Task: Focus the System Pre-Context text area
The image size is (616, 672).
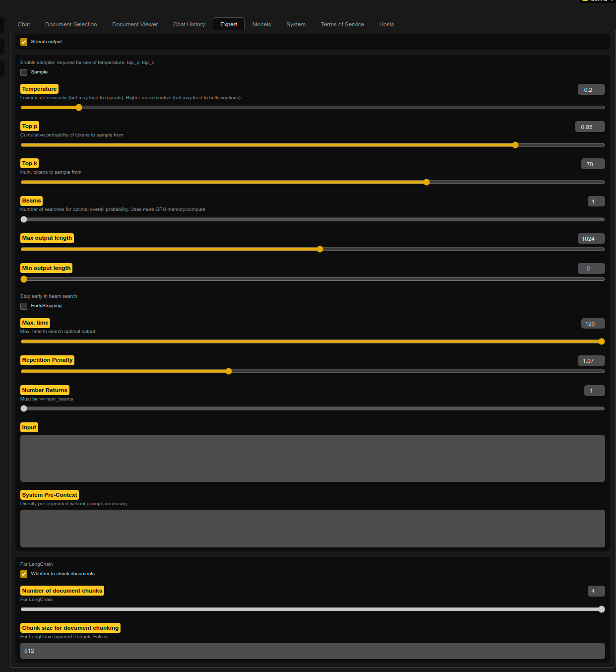Action: [x=312, y=528]
